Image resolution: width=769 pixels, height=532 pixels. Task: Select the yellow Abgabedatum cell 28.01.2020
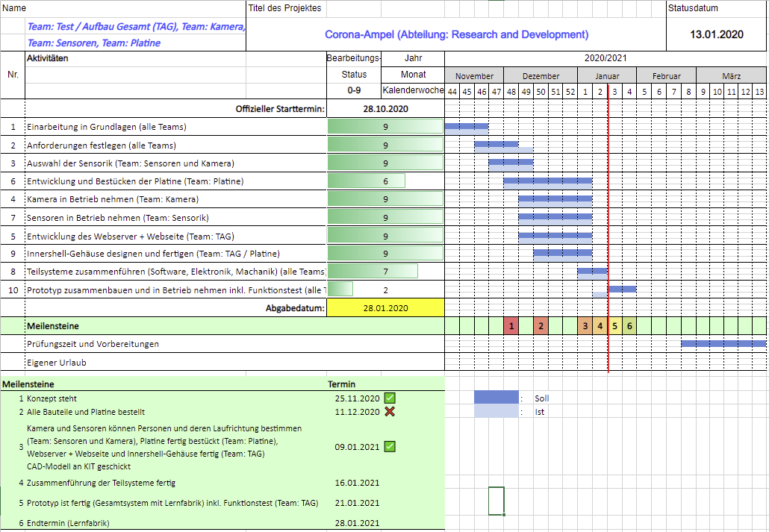(385, 307)
